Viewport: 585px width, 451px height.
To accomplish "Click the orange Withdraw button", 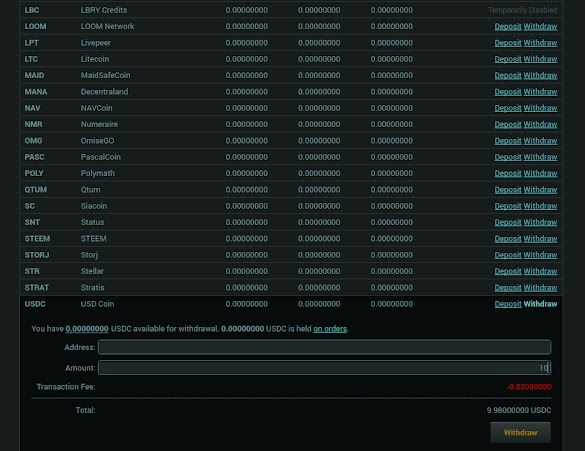I will click(520, 432).
